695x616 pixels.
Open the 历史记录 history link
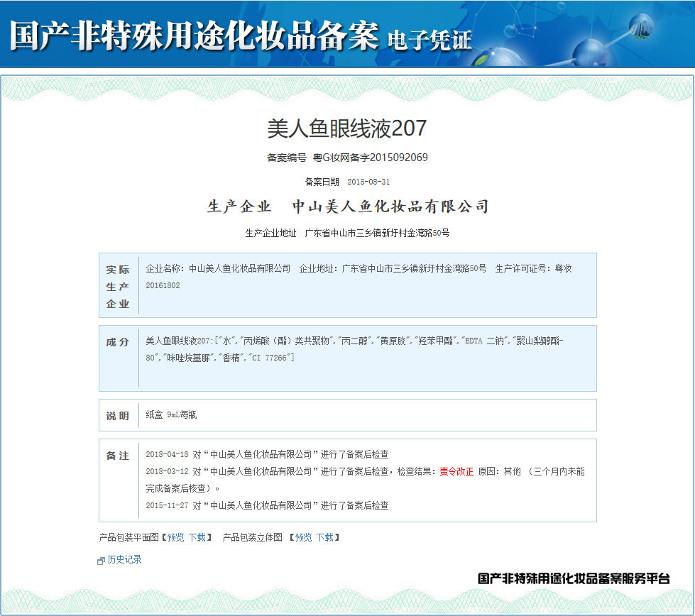124,560
